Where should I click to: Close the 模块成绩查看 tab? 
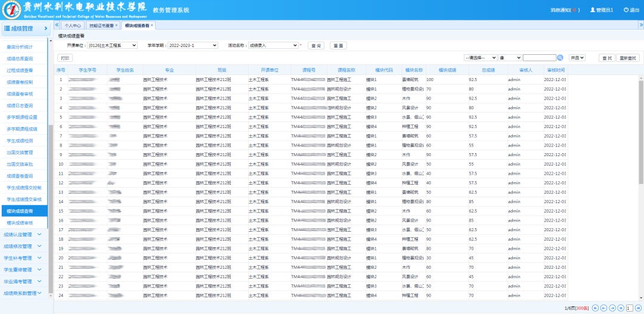coord(152,26)
